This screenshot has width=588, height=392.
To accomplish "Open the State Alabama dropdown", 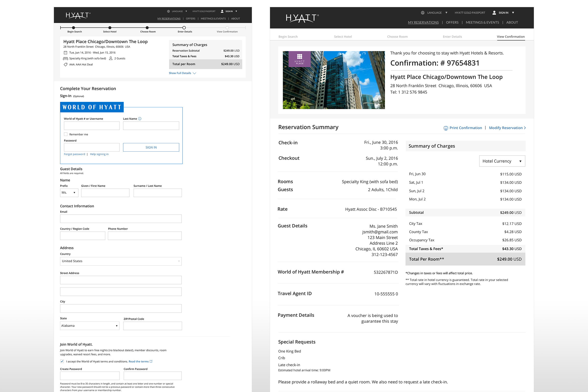I will pos(90,326).
